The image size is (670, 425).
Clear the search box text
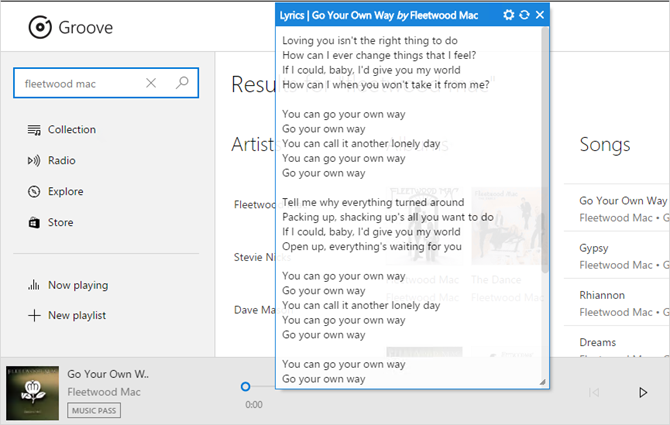coord(151,84)
